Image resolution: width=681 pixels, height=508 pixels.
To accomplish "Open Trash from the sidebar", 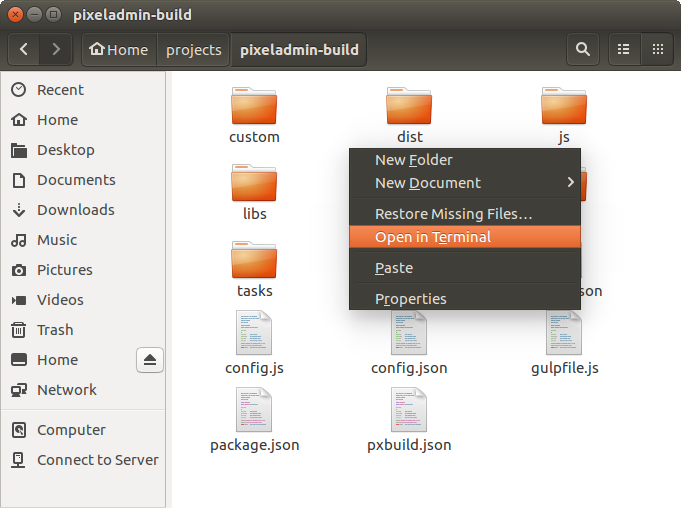I will tap(55, 330).
